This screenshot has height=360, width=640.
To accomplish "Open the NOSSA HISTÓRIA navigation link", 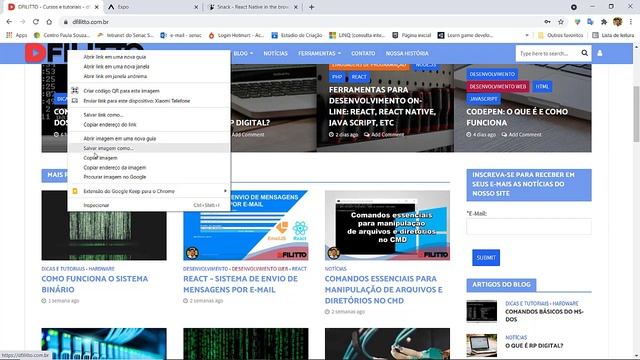I will [x=407, y=53].
